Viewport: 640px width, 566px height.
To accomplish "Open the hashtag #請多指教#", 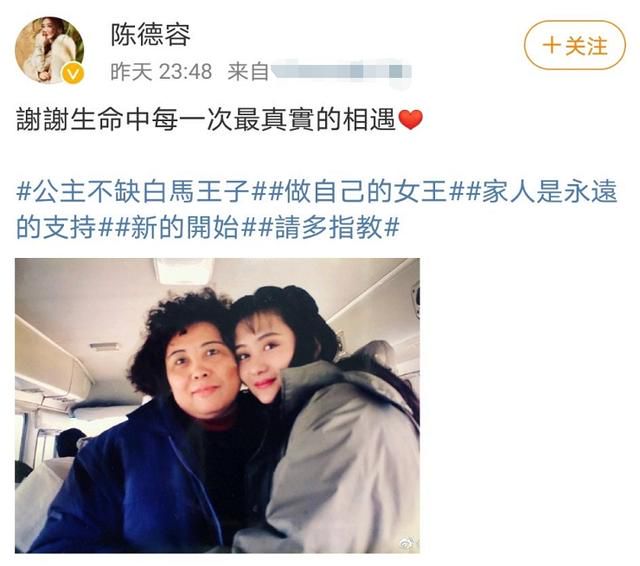I will [329, 227].
